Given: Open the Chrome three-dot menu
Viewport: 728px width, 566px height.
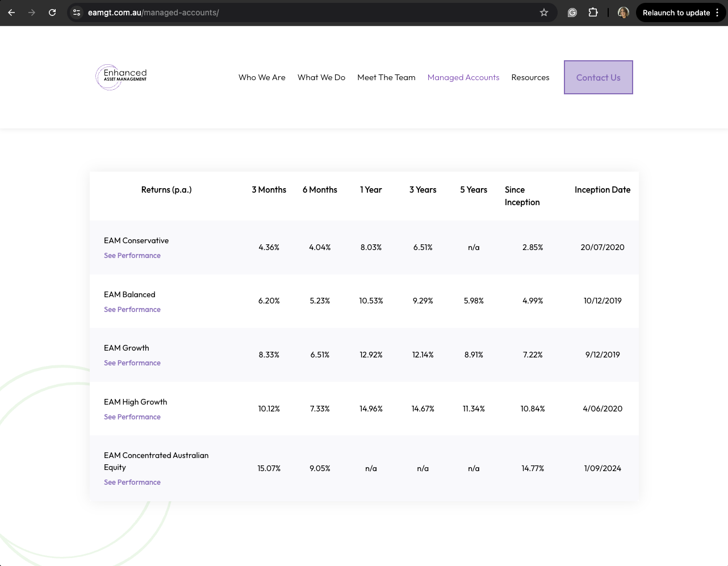Looking at the screenshot, I should pos(718,13).
